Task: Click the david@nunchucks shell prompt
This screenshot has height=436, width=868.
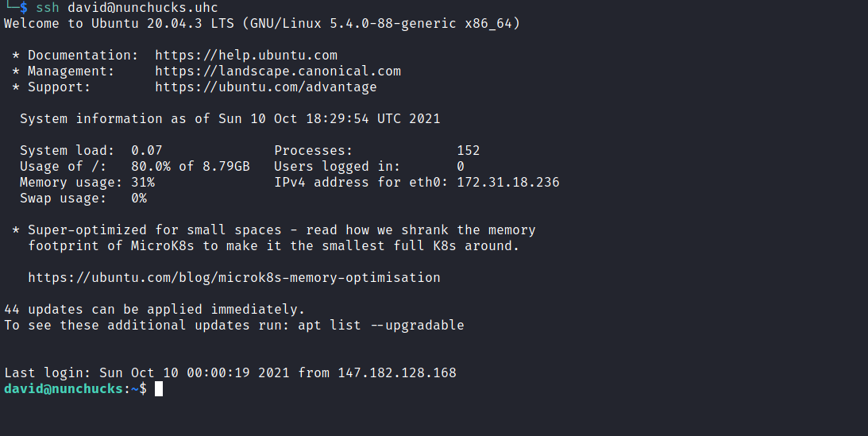Action: coord(65,389)
